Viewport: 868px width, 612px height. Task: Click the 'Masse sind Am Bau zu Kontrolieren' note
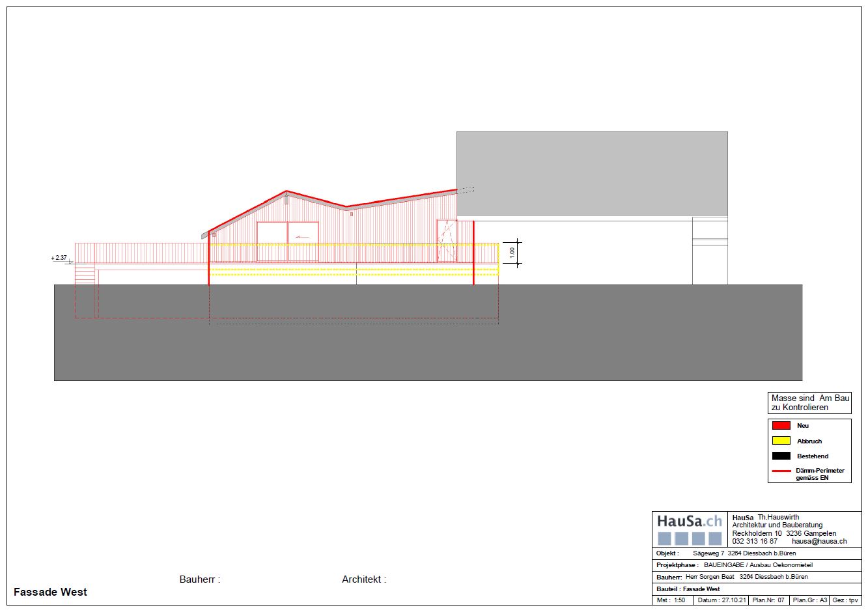click(809, 402)
